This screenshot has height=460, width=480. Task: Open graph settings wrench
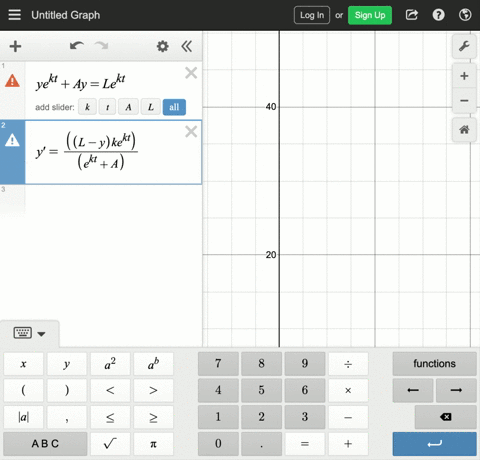[x=464, y=46]
